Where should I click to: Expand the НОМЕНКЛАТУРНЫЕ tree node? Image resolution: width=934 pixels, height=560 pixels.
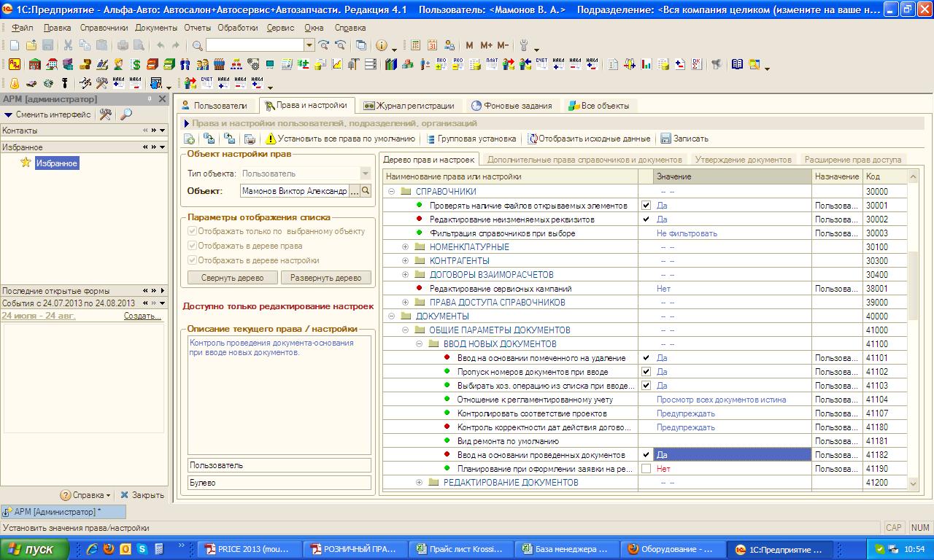point(406,247)
